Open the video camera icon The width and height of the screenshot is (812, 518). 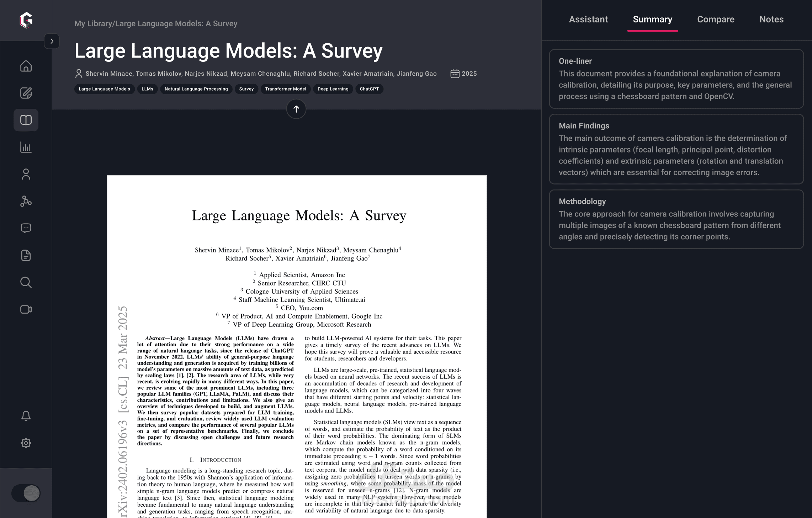point(26,309)
